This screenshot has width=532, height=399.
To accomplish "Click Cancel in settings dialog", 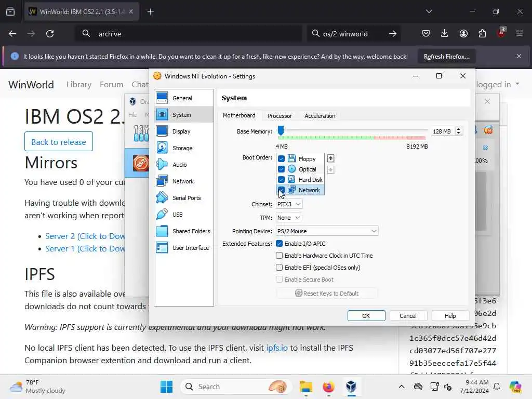I will (x=408, y=316).
